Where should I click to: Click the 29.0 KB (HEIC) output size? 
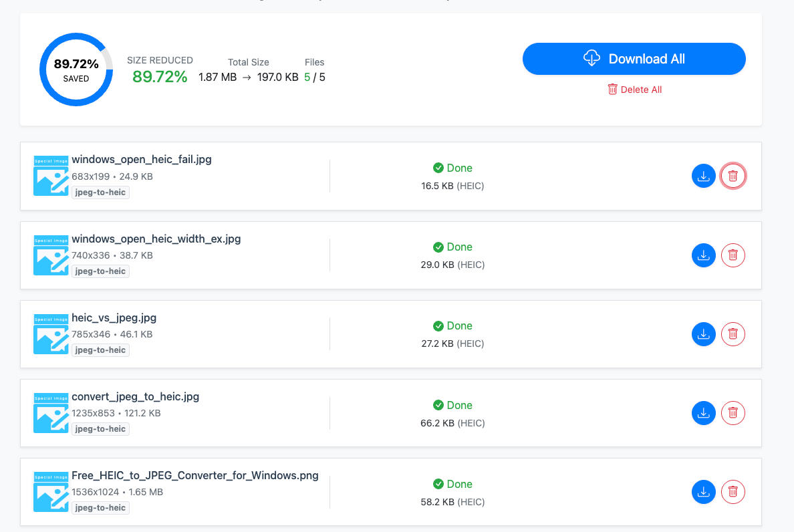click(452, 265)
